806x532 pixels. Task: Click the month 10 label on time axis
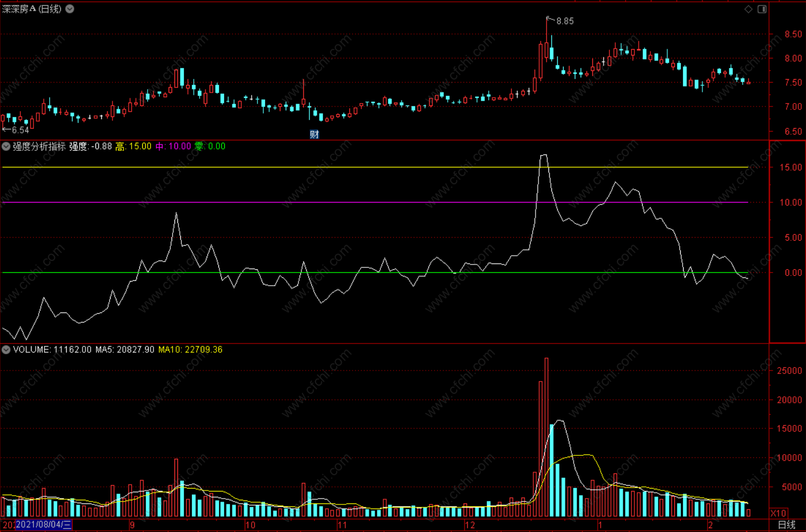[x=250, y=525]
